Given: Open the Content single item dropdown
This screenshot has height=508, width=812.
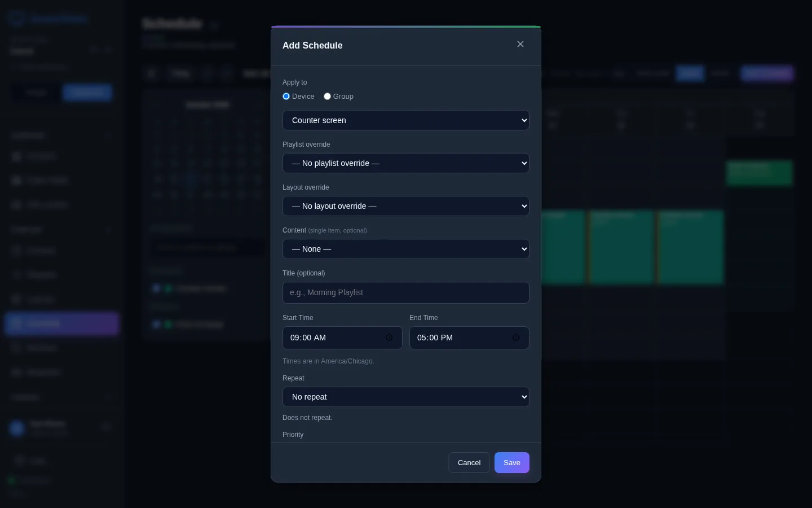Looking at the screenshot, I should tap(406, 249).
